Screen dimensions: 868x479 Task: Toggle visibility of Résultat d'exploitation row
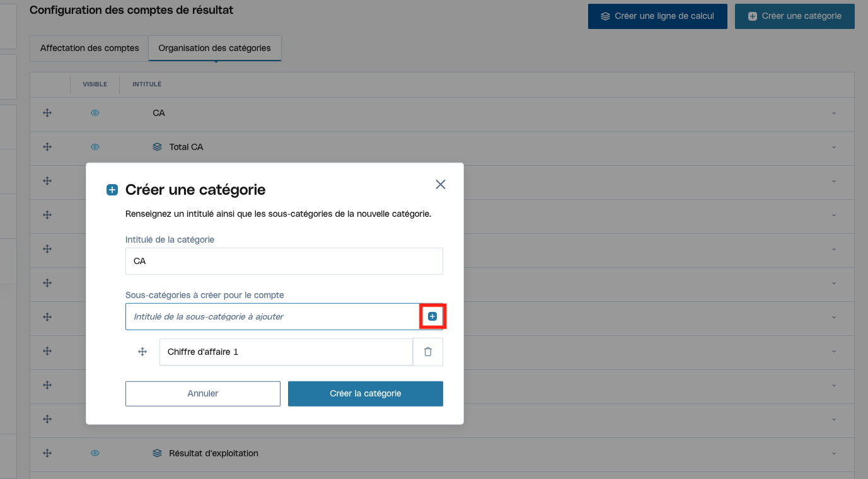(95, 453)
